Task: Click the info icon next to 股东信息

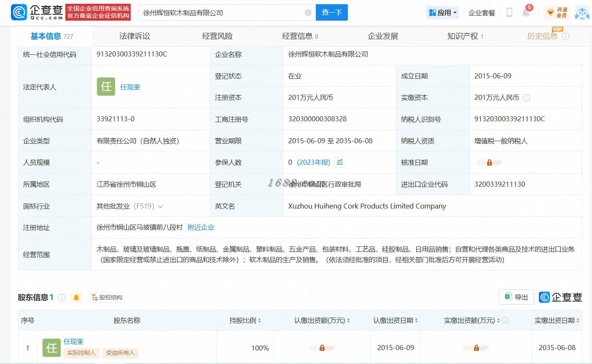Action: (62, 297)
